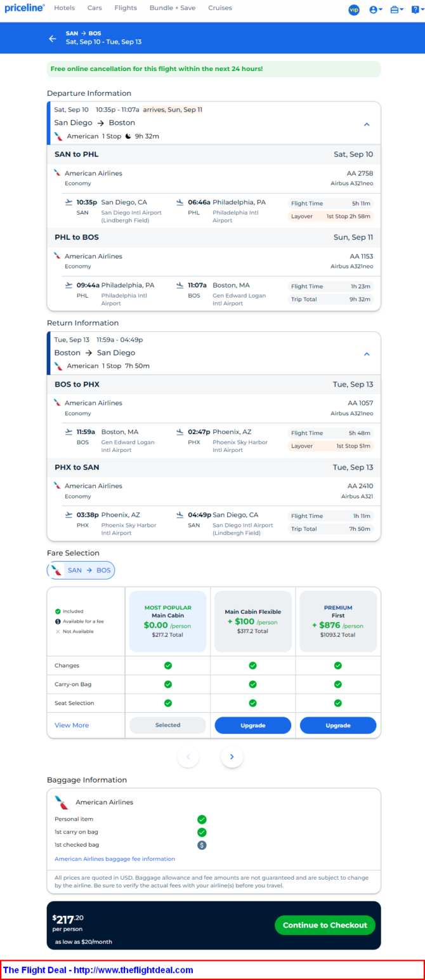This screenshot has height=980, width=425.
Task: Open the account profile menu
Action: point(376,10)
